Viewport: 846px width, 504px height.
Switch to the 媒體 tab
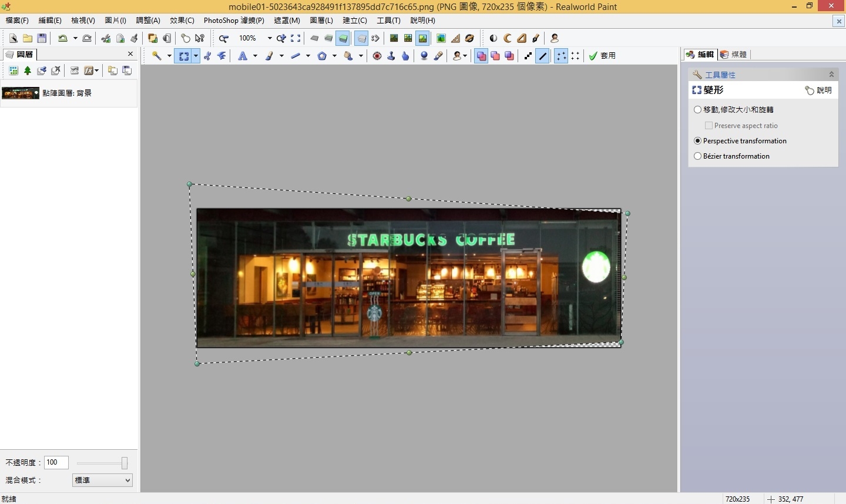pyautogui.click(x=734, y=55)
